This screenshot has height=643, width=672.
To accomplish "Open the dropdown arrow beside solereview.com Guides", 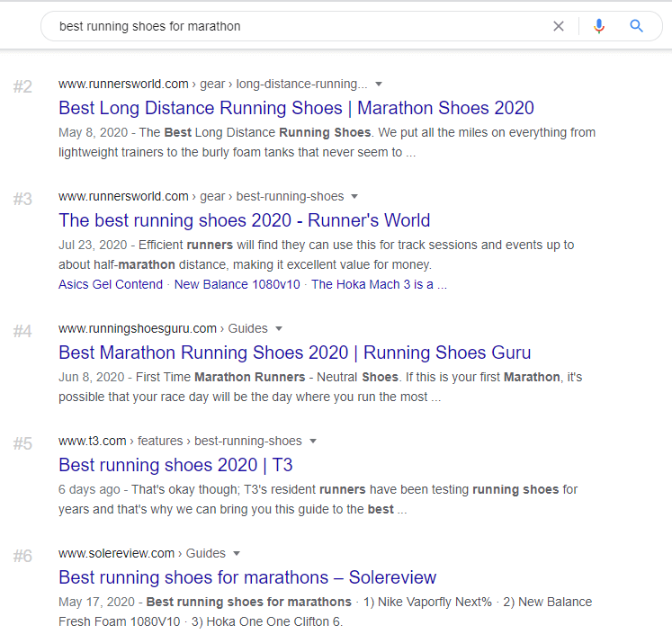I will [236, 553].
